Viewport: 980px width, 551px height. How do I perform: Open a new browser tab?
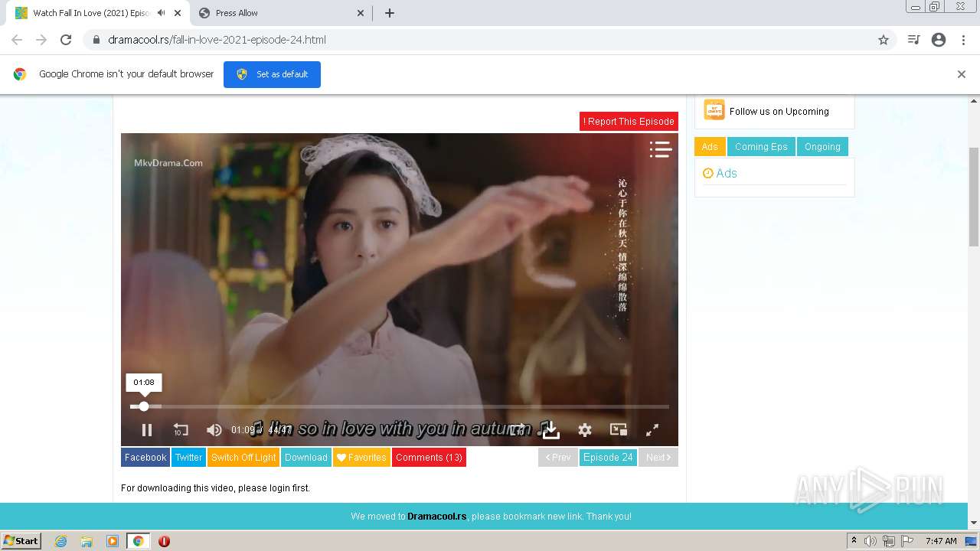[390, 13]
